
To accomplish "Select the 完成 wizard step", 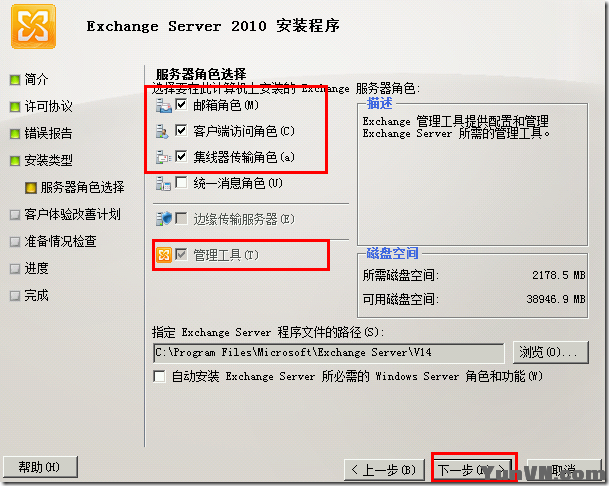I will point(37,296).
